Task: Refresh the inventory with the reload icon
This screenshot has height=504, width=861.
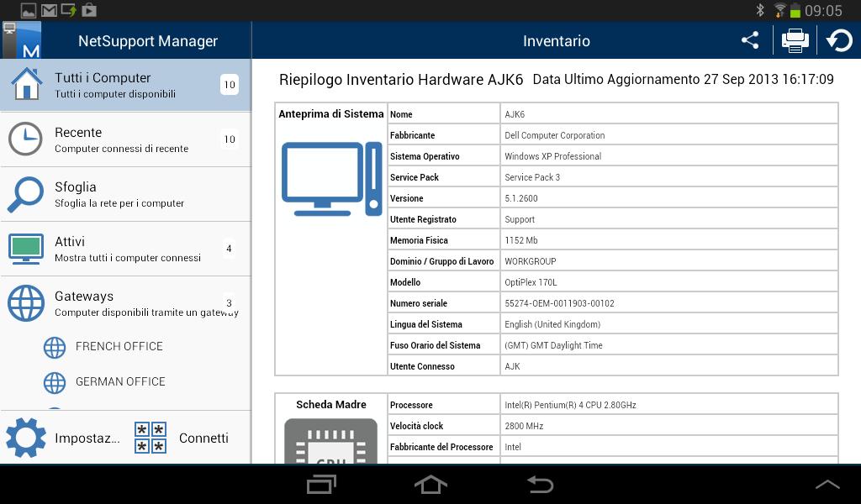Action: click(x=840, y=40)
